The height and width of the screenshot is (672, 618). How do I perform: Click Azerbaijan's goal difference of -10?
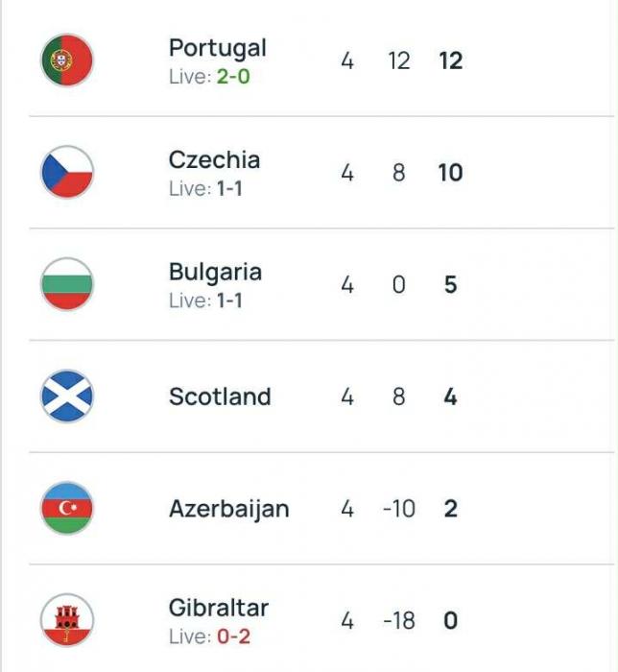pos(398,509)
